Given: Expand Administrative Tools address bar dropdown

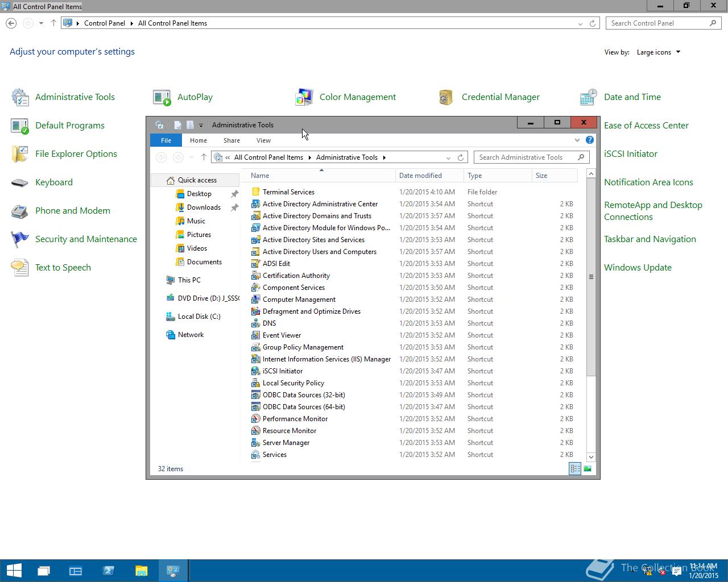Looking at the screenshot, I should (448, 157).
